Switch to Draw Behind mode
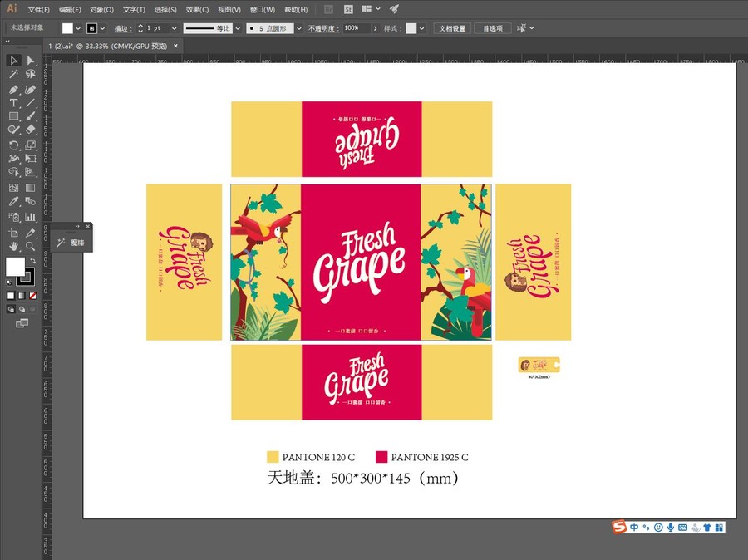Viewport: 748px width, 560px height. click(x=22, y=309)
